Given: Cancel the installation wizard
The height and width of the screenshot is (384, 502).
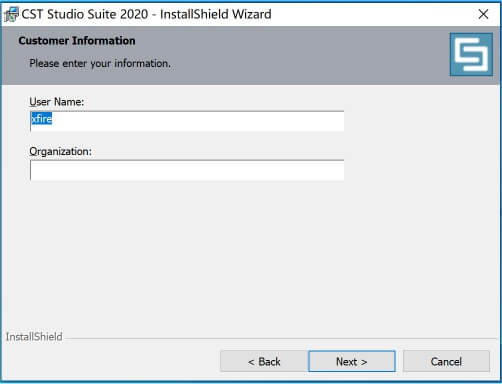Looking at the screenshot, I should (446, 361).
